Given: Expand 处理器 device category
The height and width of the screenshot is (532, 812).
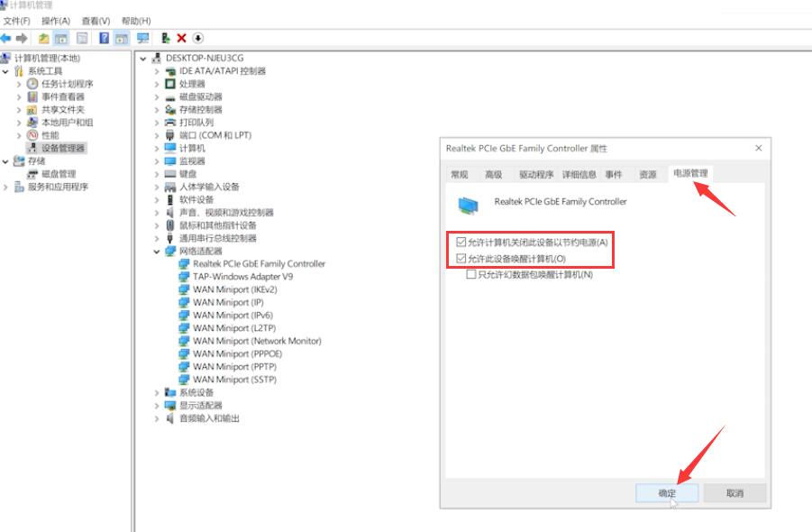Looking at the screenshot, I should click(x=157, y=84).
